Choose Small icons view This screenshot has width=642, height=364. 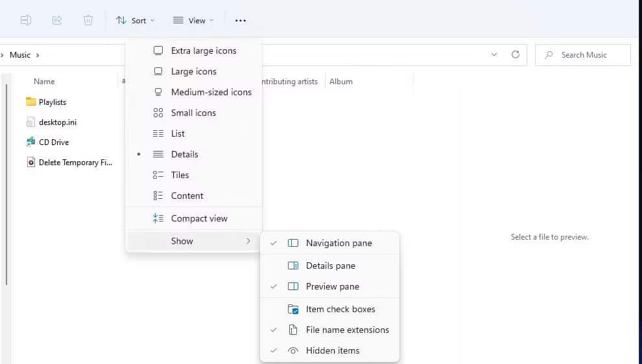[194, 113]
